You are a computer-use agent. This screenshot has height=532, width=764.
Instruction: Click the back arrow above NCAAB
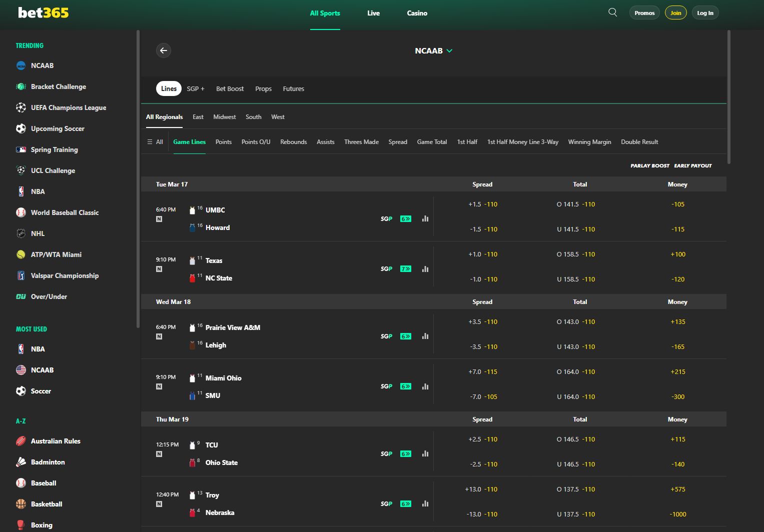[x=164, y=50]
